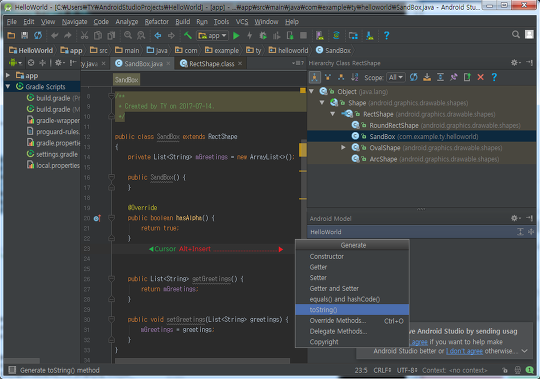Expand the app module tree node
Screen dimensions: 540x379
tap(8, 75)
